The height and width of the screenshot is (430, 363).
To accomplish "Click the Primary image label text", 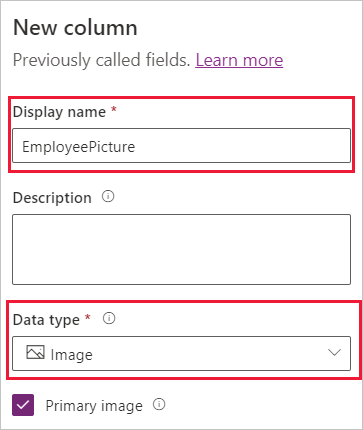I will (94, 406).
